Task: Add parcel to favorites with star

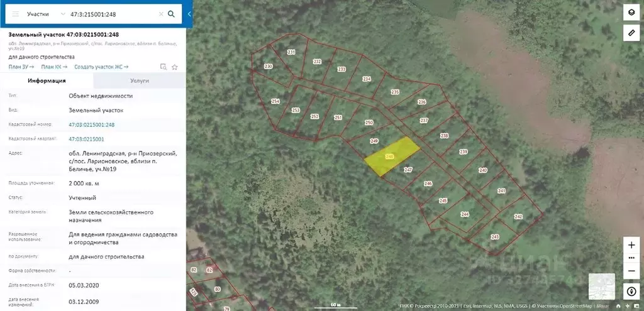Action: point(175,67)
